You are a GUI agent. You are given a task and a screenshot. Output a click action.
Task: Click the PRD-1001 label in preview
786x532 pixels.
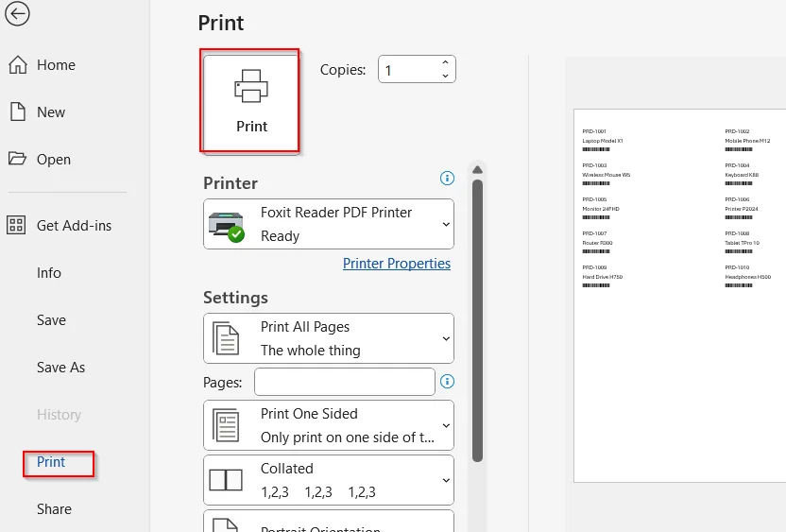(594, 131)
